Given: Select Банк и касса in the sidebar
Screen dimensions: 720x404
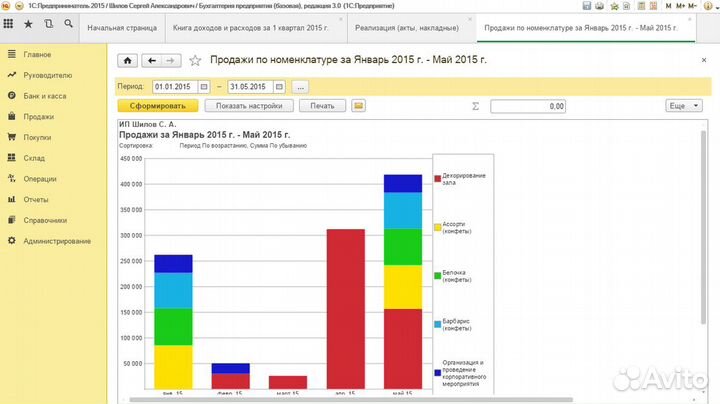Looking at the screenshot, I should (x=45, y=96).
